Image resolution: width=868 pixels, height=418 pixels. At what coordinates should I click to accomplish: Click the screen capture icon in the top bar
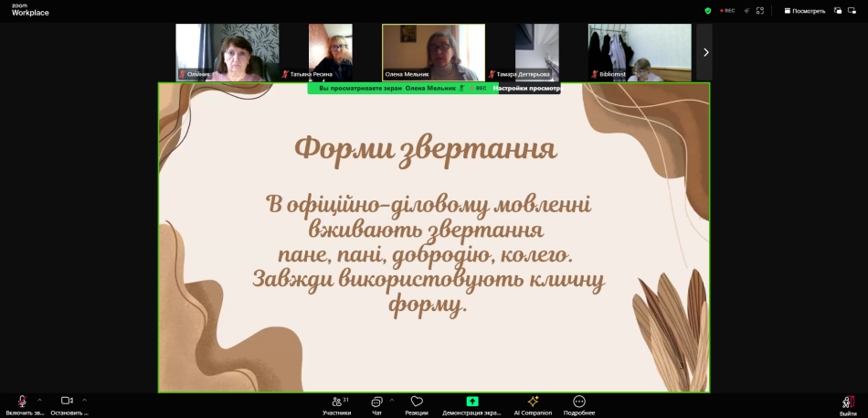pos(760,11)
